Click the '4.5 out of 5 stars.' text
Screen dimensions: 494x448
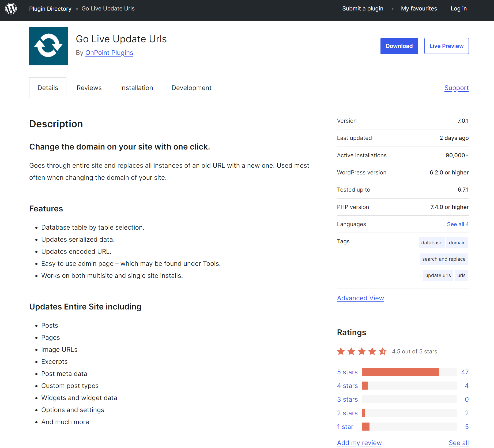tap(415, 352)
